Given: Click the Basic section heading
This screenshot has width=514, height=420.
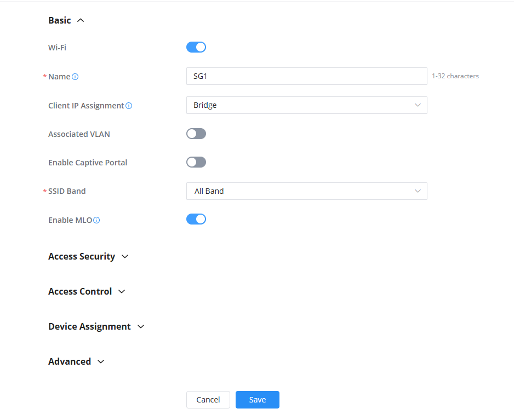Looking at the screenshot, I should point(60,20).
